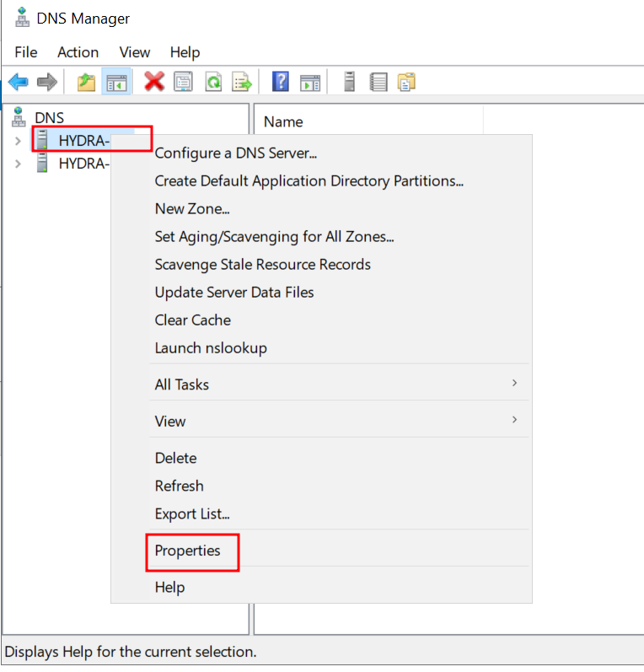The height and width of the screenshot is (672, 644).
Task: Open the Action menu
Action: (x=78, y=52)
